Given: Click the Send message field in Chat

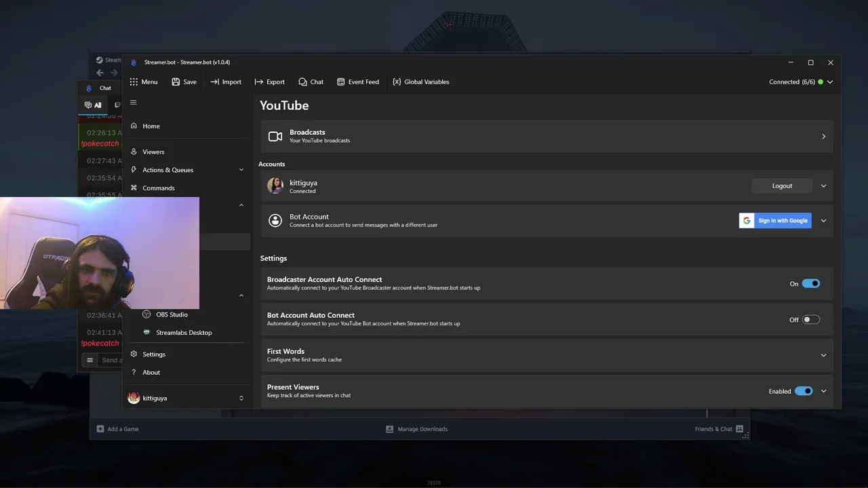Looking at the screenshot, I should point(110,360).
